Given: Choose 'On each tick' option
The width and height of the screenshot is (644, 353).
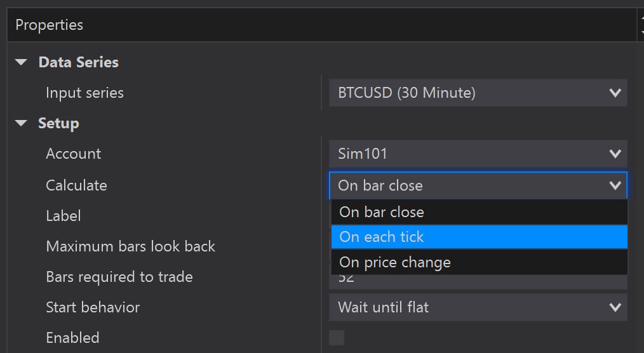Looking at the screenshot, I should coord(479,237).
